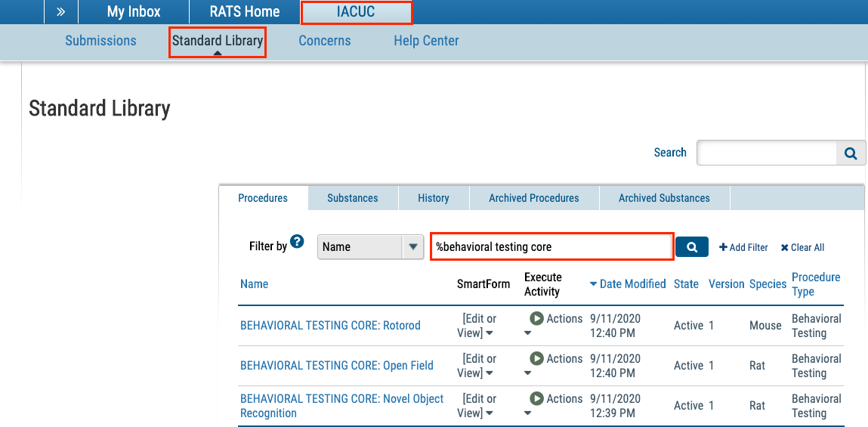
Task: Select Standard Library in the submenu
Action: [218, 40]
